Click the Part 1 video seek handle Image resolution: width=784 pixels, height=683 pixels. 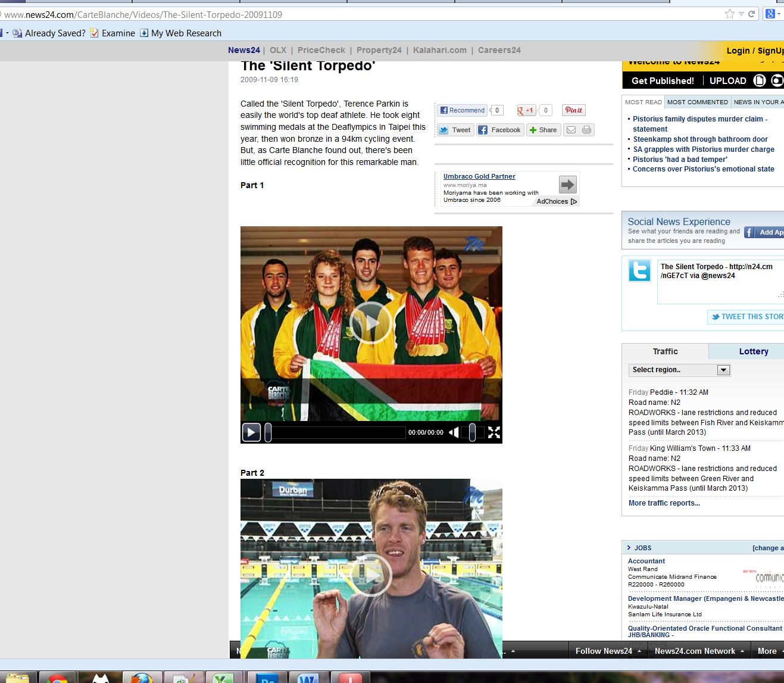(268, 432)
